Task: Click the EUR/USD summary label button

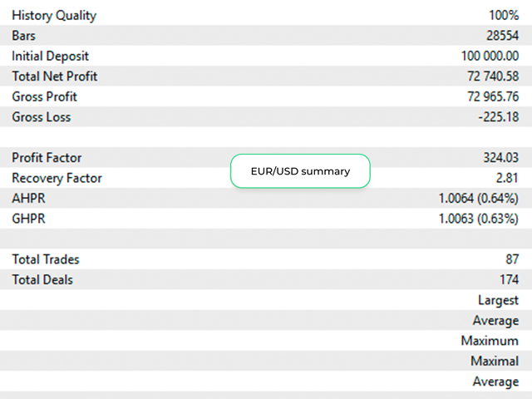Action: click(x=300, y=171)
